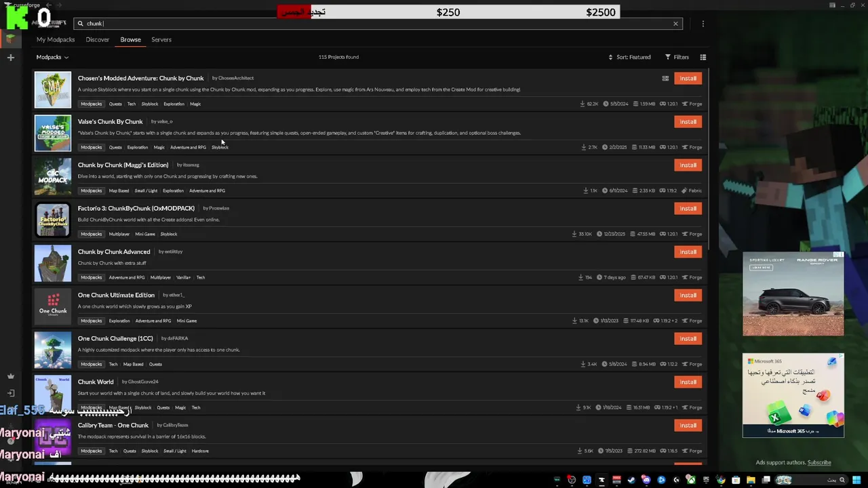This screenshot has height=488, width=868.
Task: Install the Chunk World modpack
Action: click(688, 382)
